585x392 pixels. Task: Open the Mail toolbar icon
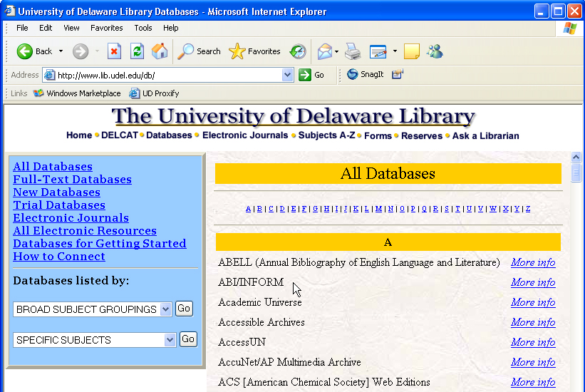pos(324,51)
